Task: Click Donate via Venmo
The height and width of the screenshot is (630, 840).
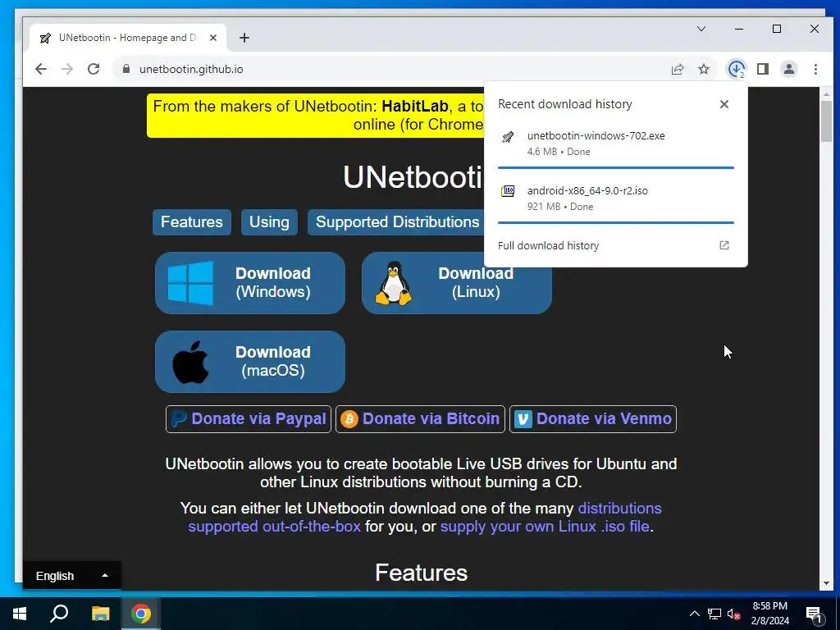Action: (x=593, y=419)
